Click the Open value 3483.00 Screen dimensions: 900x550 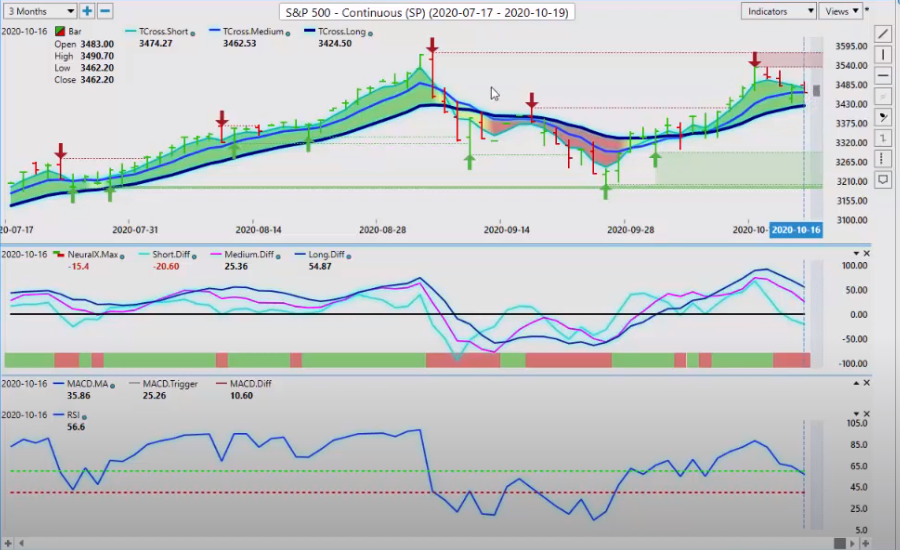96,44
